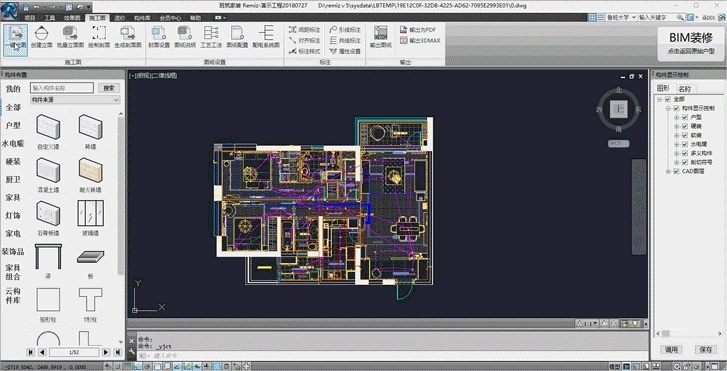This screenshot has width=727, height=371.
Task: Open 图纸配置 drawing configuration
Action: (237, 37)
